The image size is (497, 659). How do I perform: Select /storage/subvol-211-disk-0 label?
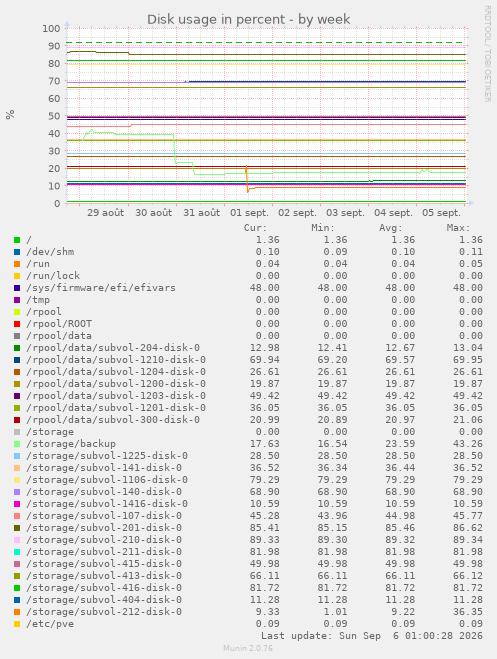pyautogui.click(x=104, y=552)
